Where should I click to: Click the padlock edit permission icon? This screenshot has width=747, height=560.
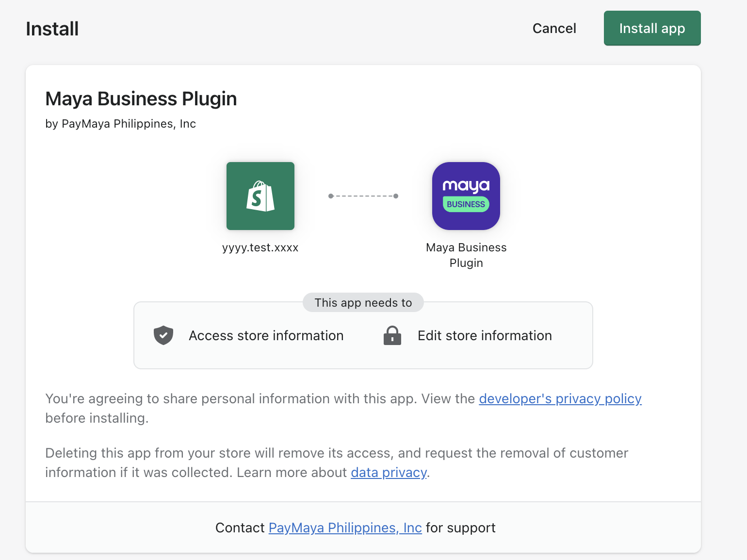(x=392, y=335)
